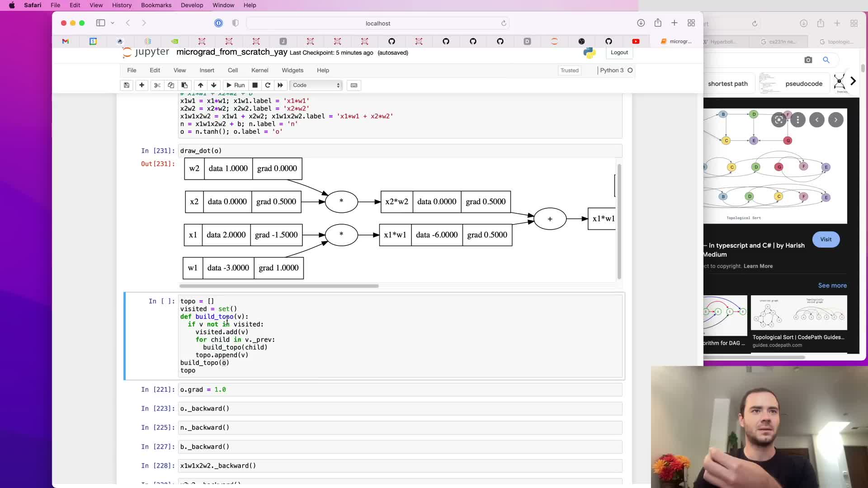Cut selected cells with scissors icon
868x488 pixels.
[157, 85]
